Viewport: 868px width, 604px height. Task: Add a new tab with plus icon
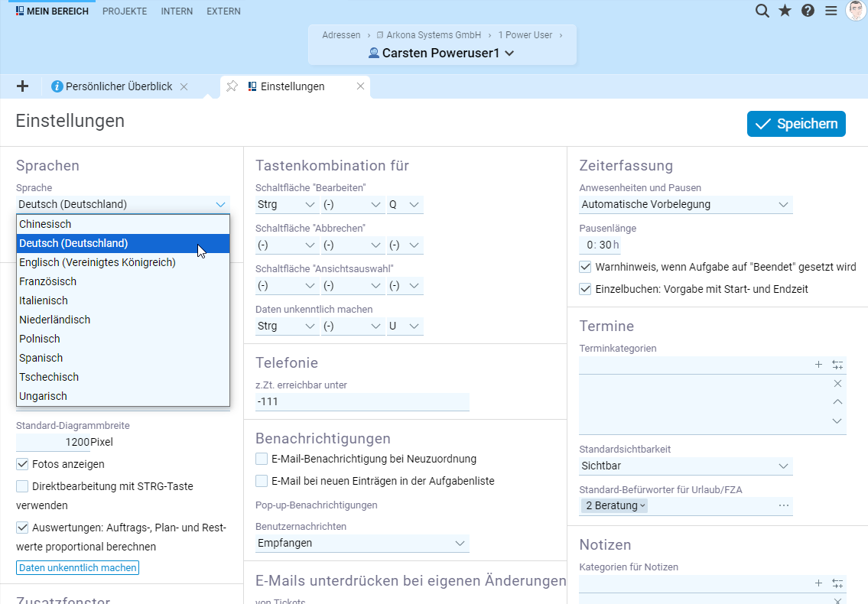[x=23, y=86]
